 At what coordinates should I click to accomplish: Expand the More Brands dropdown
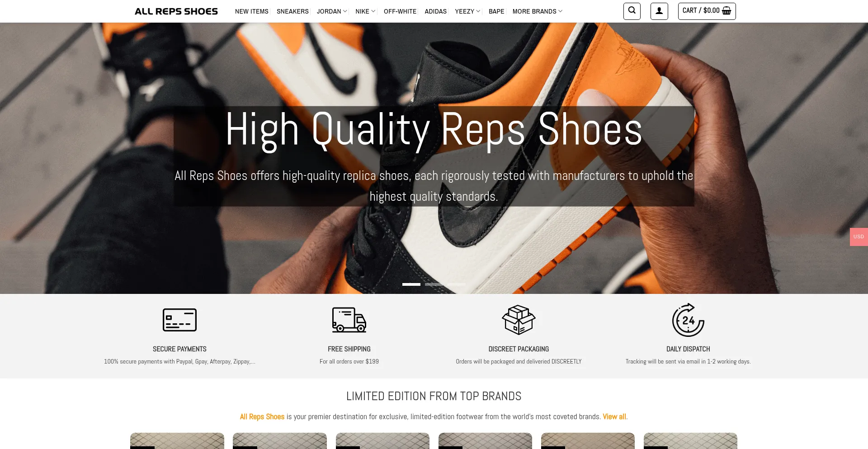[x=538, y=11]
